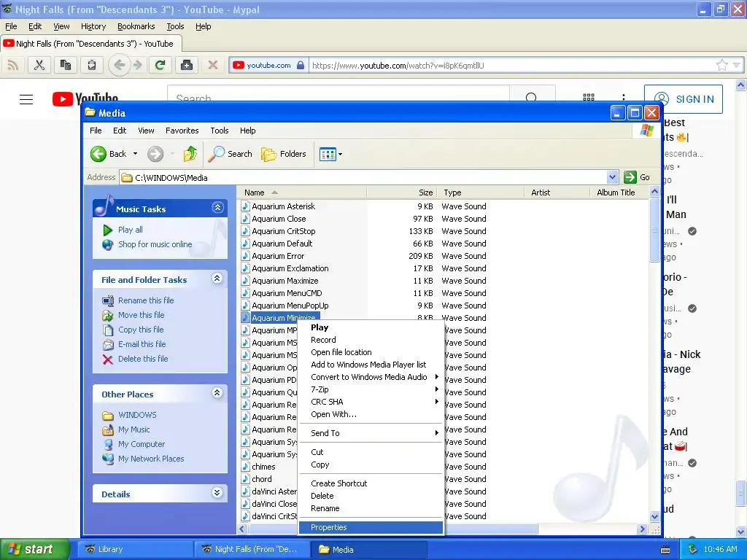747x560 pixels.
Task: Click the Media window horizontal scrollbar left arrow
Action: (x=242, y=529)
